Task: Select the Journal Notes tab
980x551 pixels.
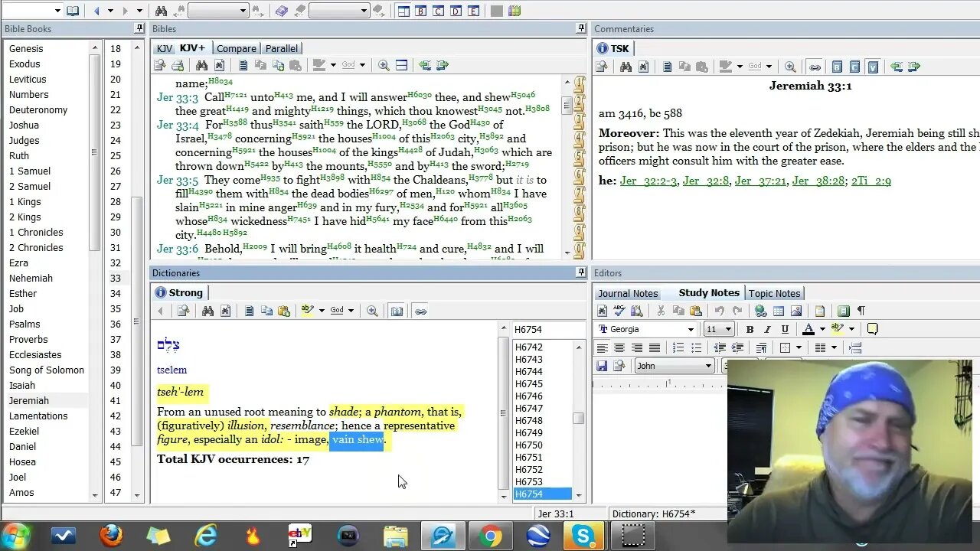Action: coord(628,293)
